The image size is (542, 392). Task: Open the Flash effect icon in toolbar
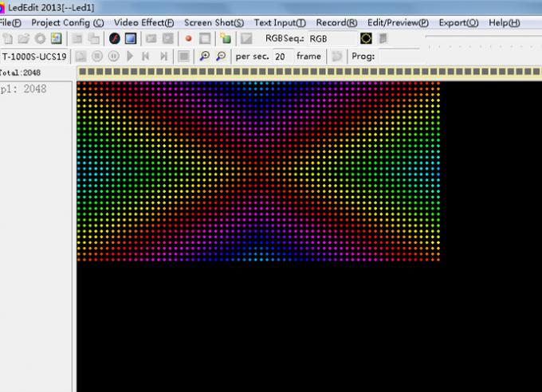[x=115, y=38]
